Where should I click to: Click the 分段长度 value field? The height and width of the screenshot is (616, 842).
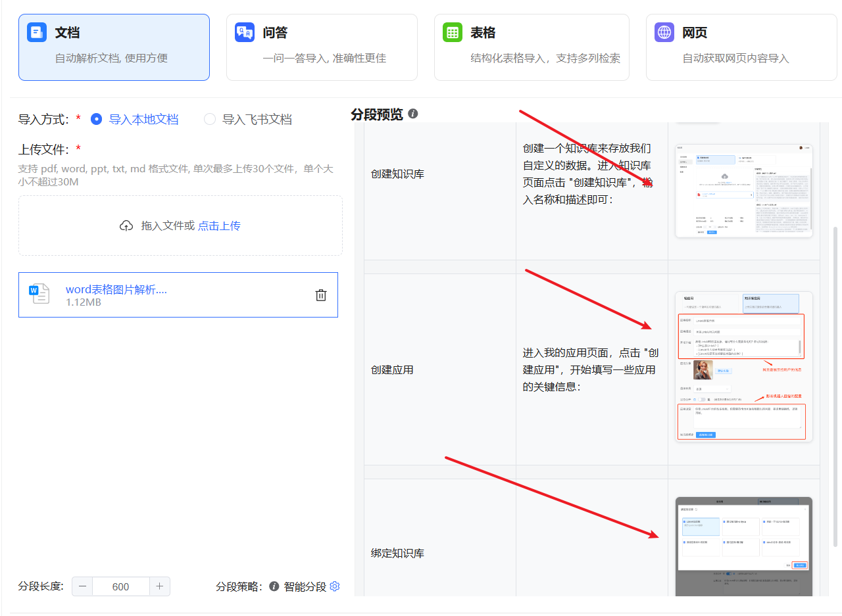coord(121,586)
